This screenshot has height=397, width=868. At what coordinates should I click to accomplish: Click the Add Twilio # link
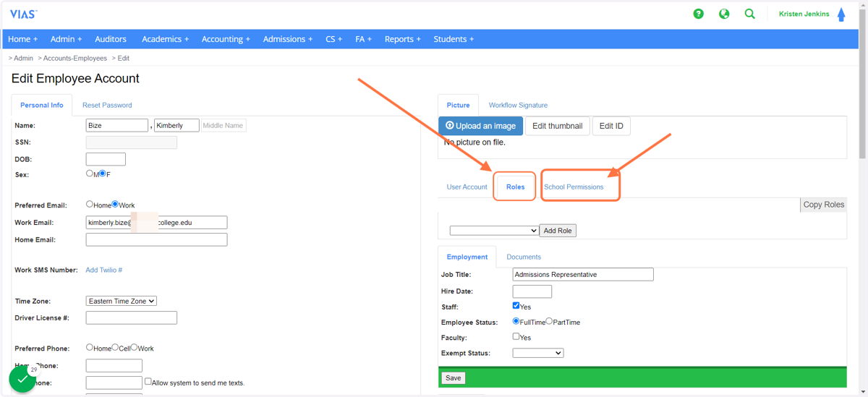coord(104,270)
